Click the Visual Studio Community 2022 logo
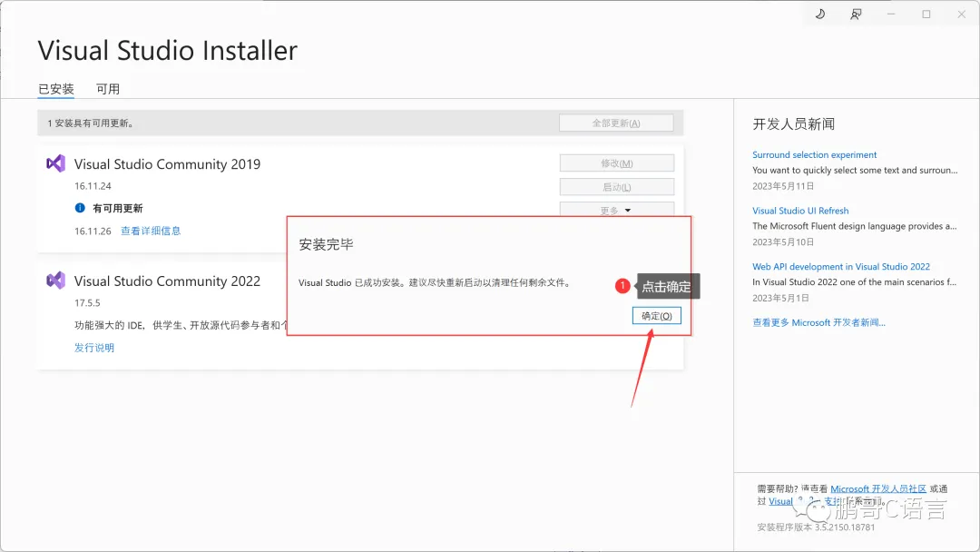This screenshot has height=552, width=980. click(x=55, y=280)
